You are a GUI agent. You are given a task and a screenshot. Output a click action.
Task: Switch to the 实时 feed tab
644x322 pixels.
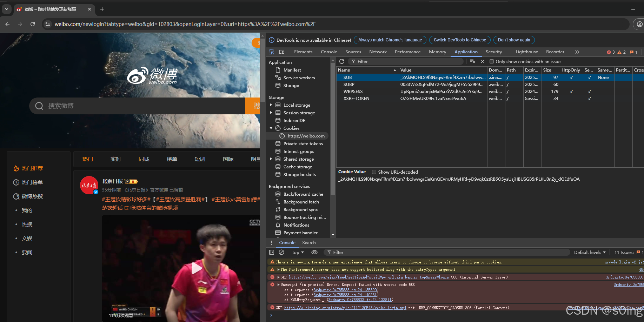pos(116,159)
